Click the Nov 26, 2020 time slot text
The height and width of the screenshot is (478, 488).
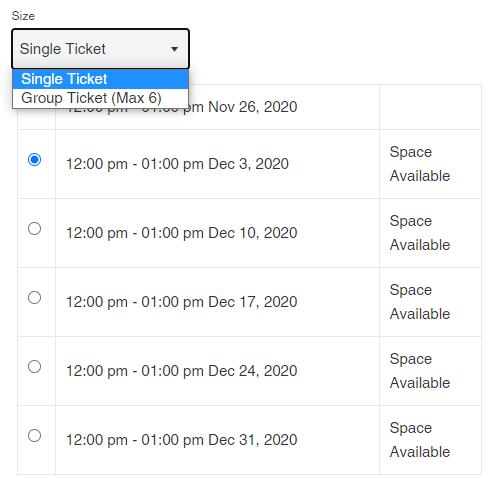(x=182, y=107)
